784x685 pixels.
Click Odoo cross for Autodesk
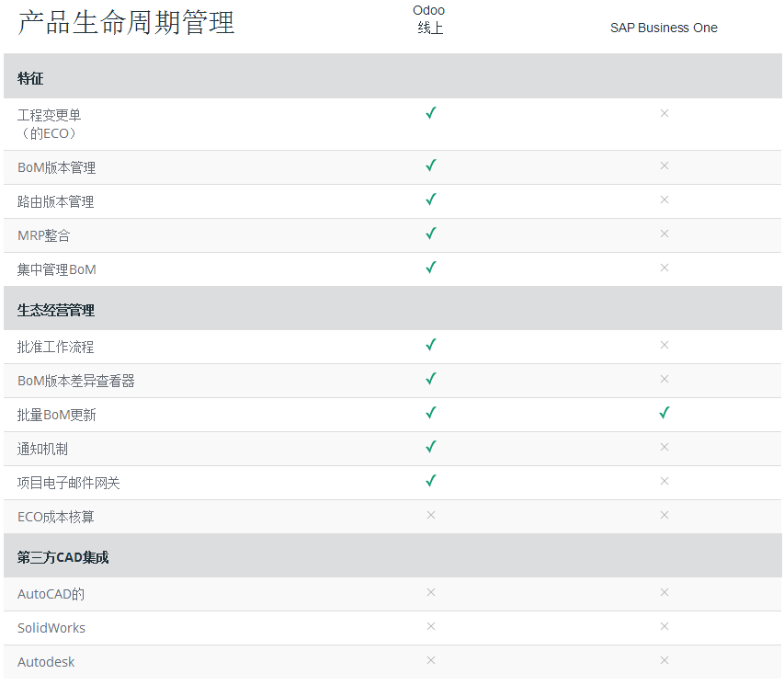[431, 660]
